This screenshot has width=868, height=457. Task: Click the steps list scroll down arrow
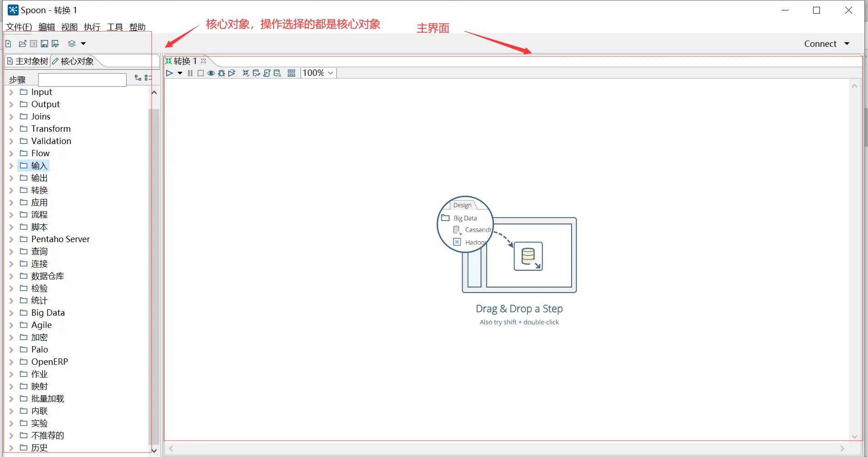pos(154,451)
